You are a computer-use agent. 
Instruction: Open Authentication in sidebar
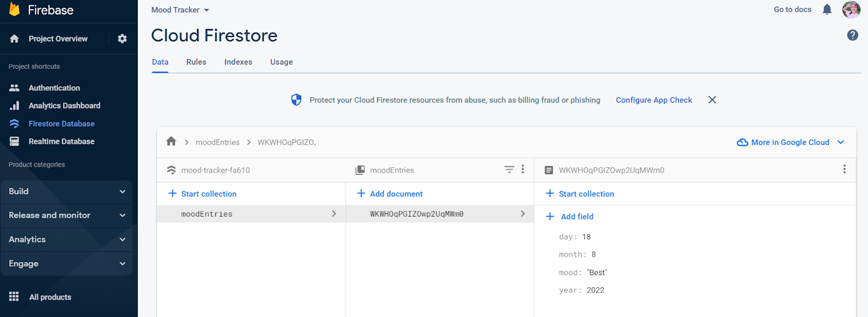coord(54,88)
